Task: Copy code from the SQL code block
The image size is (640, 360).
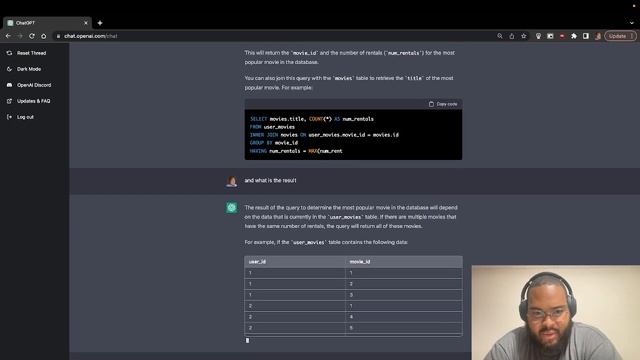Action: click(443, 104)
